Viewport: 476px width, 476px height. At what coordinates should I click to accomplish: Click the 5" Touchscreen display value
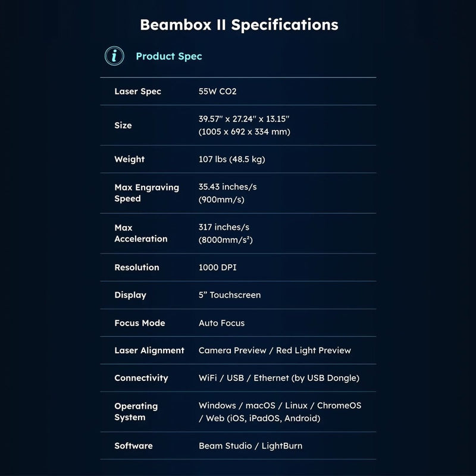click(x=230, y=295)
